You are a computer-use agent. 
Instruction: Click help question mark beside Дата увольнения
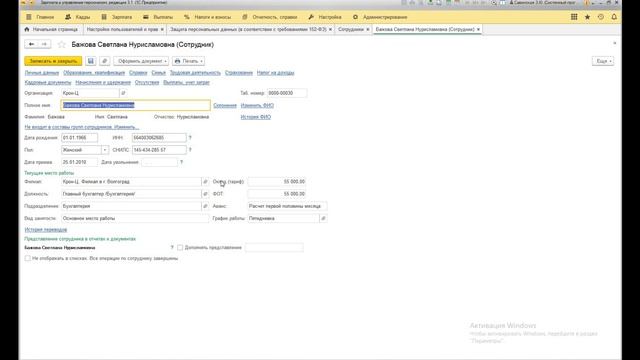[x=182, y=162]
